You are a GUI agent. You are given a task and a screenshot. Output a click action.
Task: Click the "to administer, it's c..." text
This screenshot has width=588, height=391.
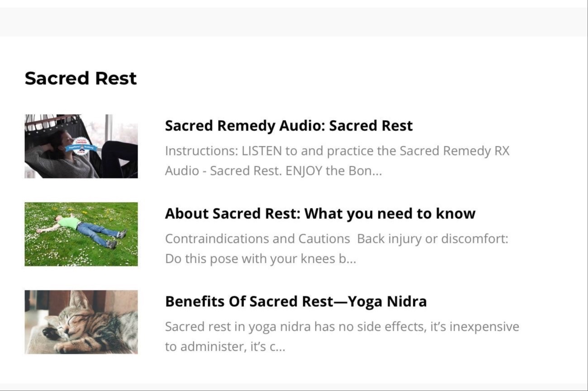[x=225, y=347]
